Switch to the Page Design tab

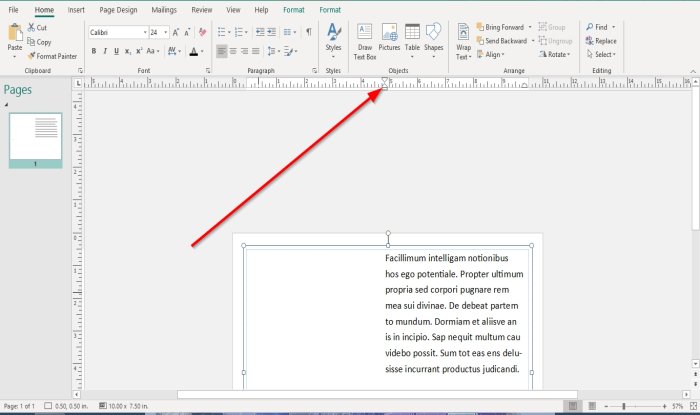[x=118, y=9]
